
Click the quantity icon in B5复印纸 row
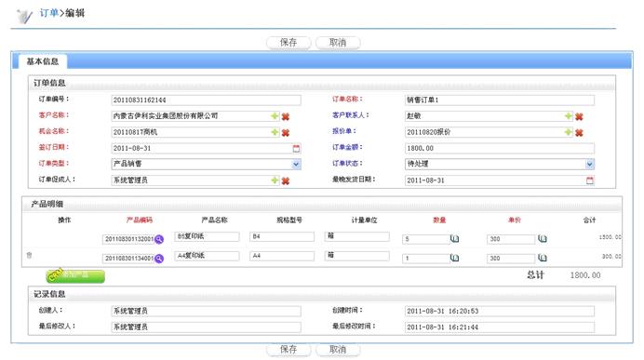tap(454, 238)
